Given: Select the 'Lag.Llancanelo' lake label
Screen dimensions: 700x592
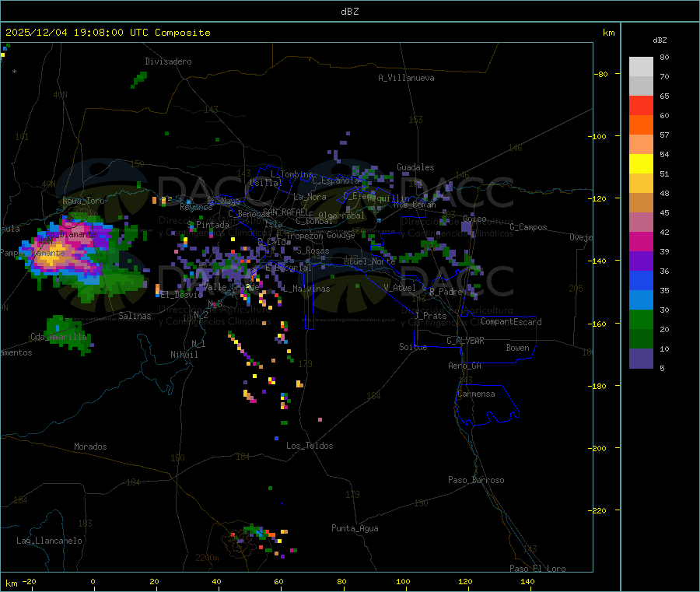Looking at the screenshot, I should (x=49, y=541).
